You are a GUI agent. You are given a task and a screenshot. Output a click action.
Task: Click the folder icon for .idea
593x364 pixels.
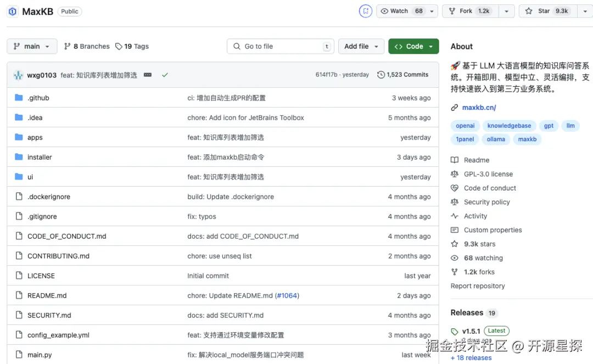(x=19, y=117)
